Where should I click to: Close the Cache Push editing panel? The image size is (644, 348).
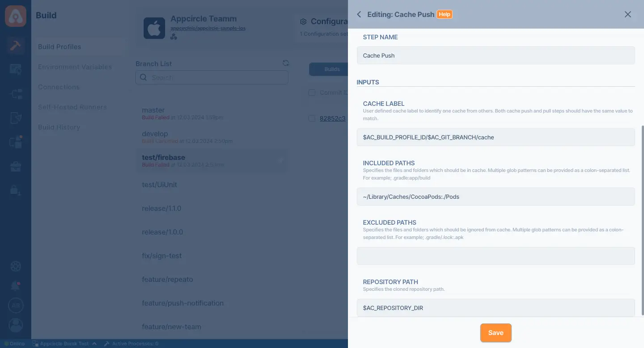[x=628, y=14]
